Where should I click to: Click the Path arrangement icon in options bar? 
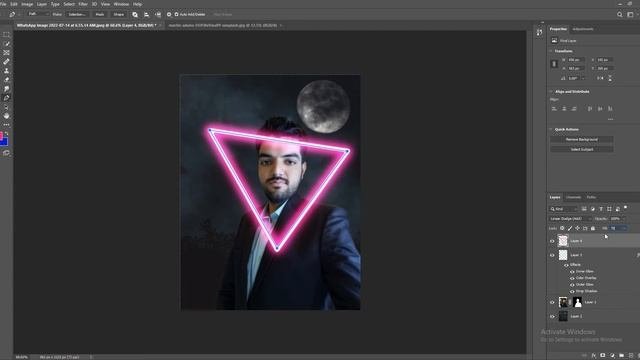click(158, 14)
